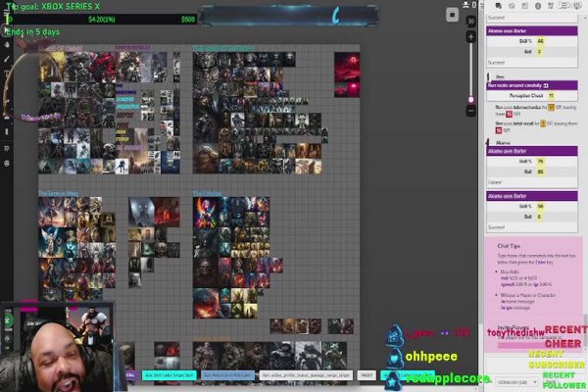Click the 'Ren looks around carefully' header

[x=532, y=85]
